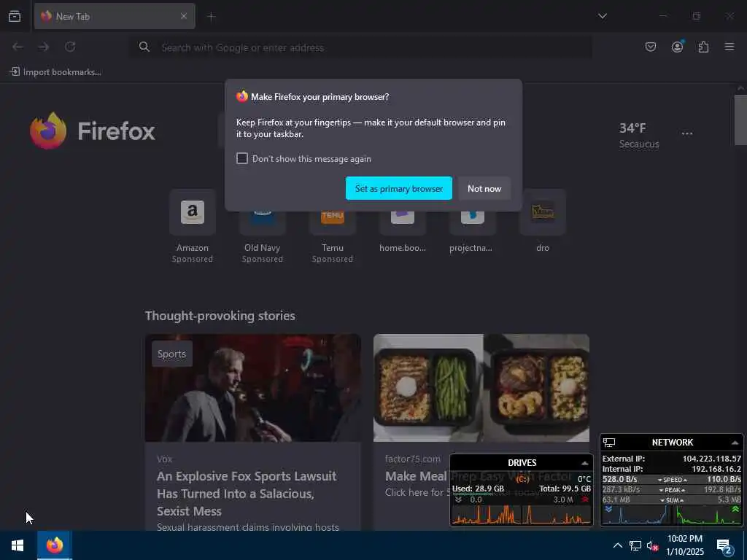The width and height of the screenshot is (747, 560).
Task: Click the Thought-provoking stories heading
Action: [x=220, y=316]
